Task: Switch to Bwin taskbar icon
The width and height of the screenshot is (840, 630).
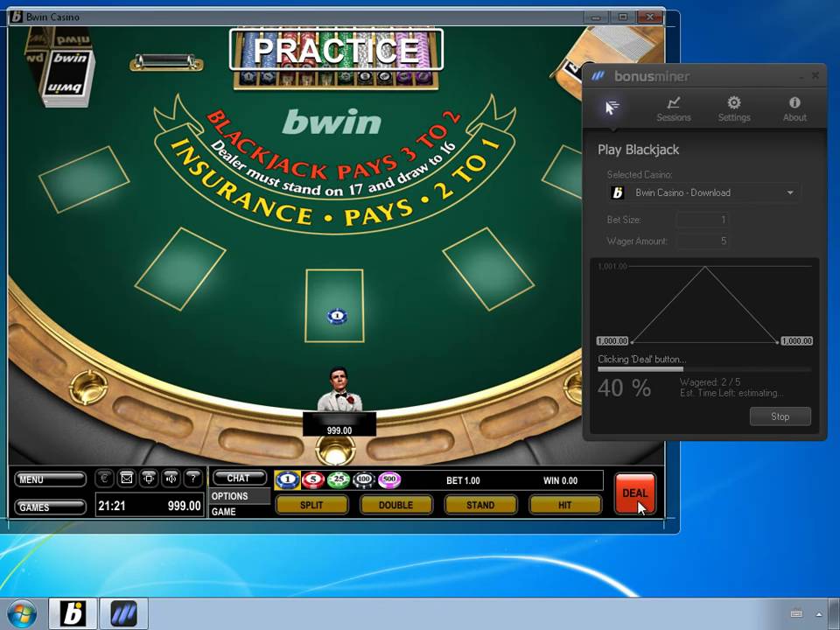Action: [x=73, y=614]
